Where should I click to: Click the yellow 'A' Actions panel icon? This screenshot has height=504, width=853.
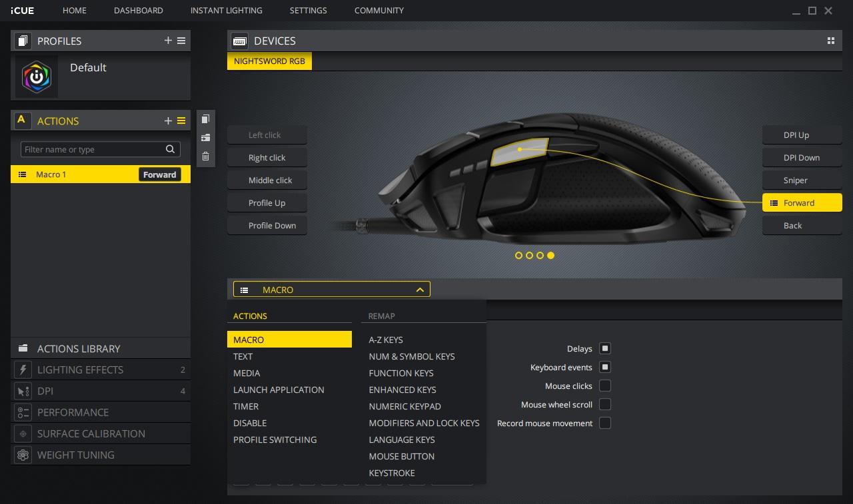click(x=22, y=121)
